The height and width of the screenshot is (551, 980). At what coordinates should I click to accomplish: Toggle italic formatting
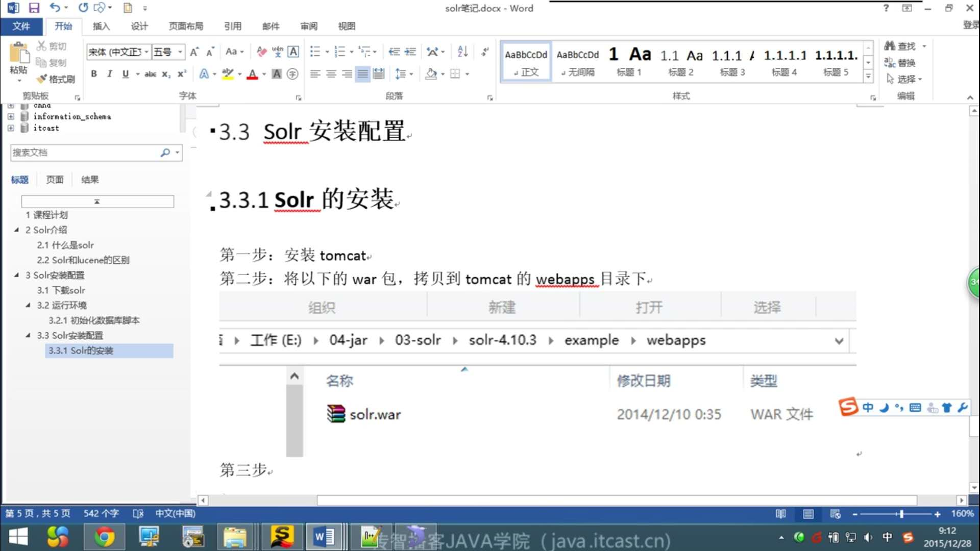tap(109, 74)
